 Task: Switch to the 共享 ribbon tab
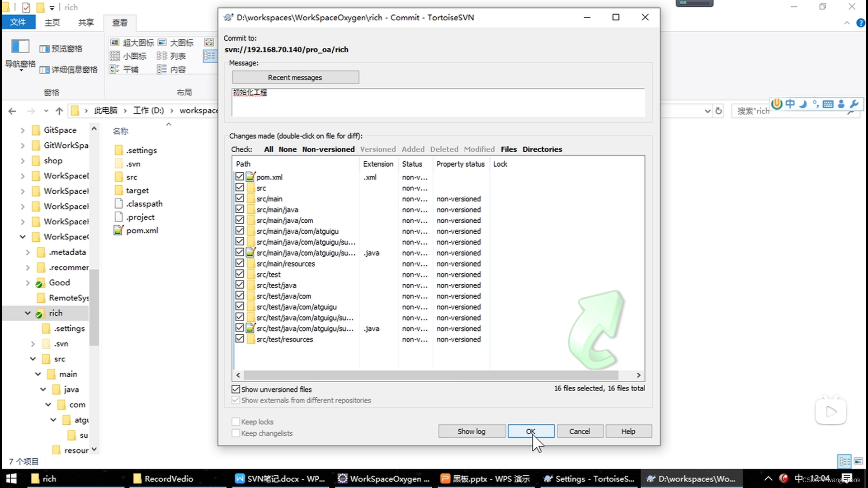pos(86,22)
